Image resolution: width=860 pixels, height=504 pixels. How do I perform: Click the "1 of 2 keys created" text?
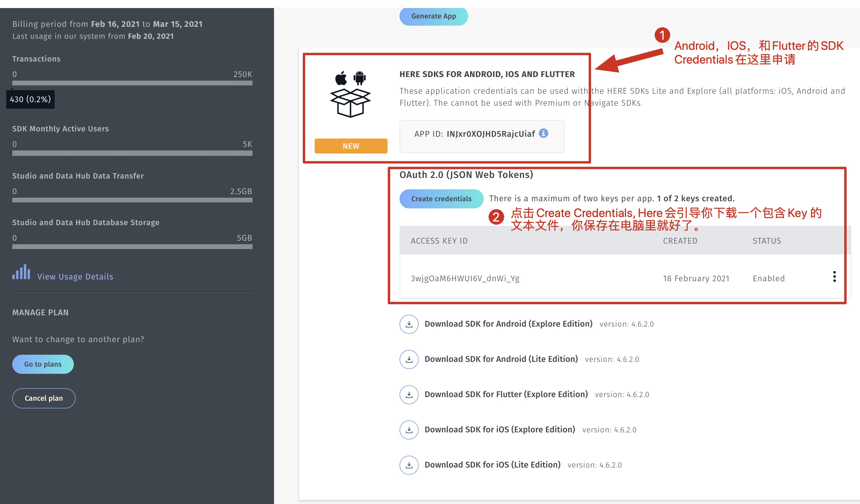point(696,198)
